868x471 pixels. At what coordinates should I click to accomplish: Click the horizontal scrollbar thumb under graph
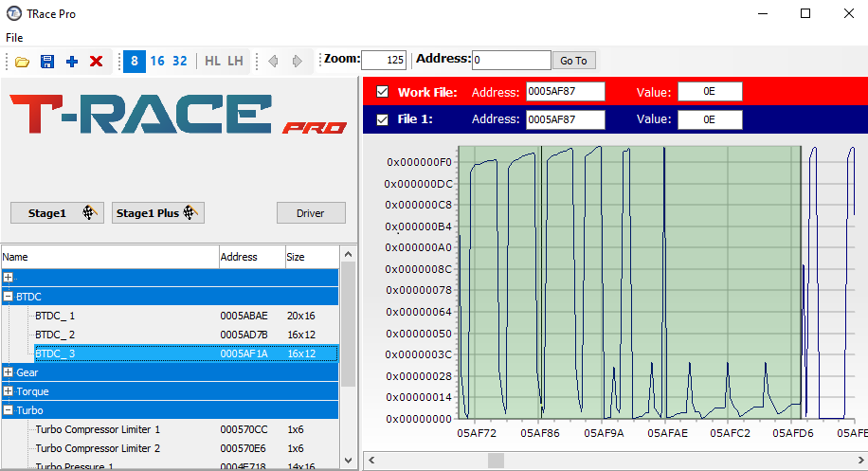(x=496, y=461)
